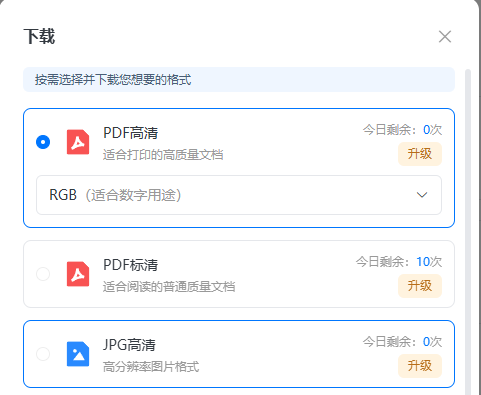
Task: Click the 今日剩余 10次 count for PDF标清
Action: click(399, 262)
